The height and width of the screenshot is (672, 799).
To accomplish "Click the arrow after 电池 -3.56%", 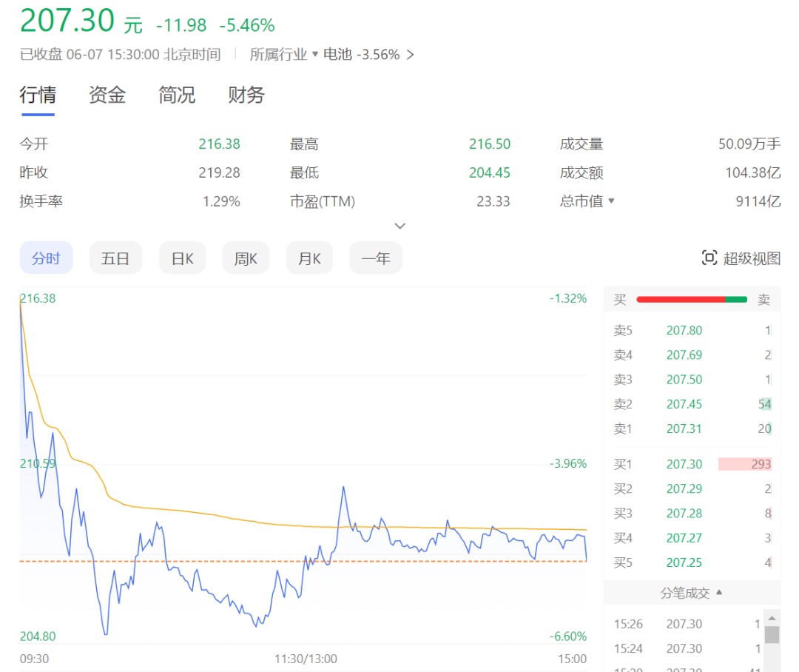I will point(411,55).
